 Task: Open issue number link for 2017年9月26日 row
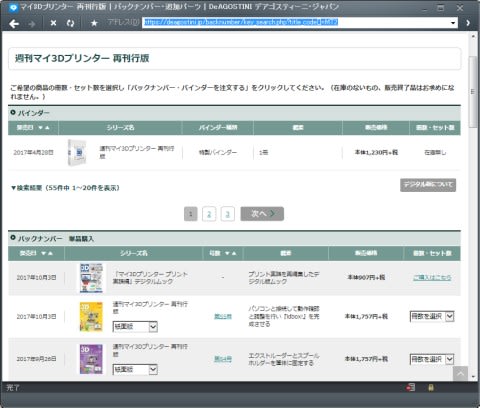(x=223, y=359)
